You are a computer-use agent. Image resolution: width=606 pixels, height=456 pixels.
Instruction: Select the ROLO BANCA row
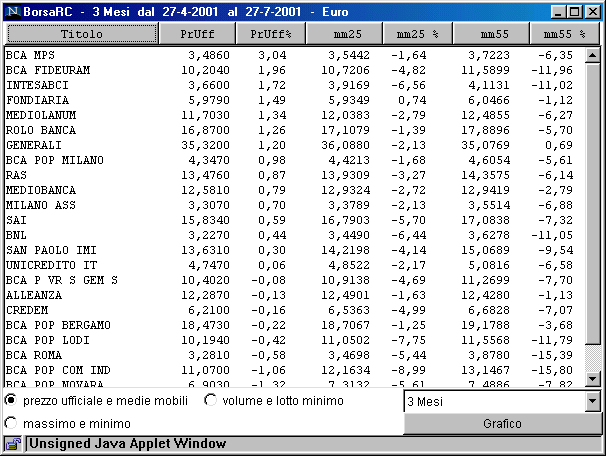coord(294,130)
